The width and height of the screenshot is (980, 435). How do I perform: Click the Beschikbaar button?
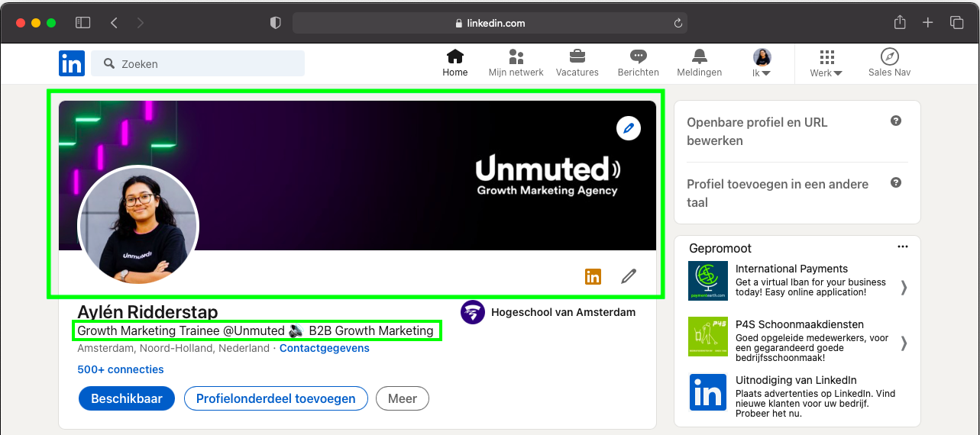pos(127,398)
